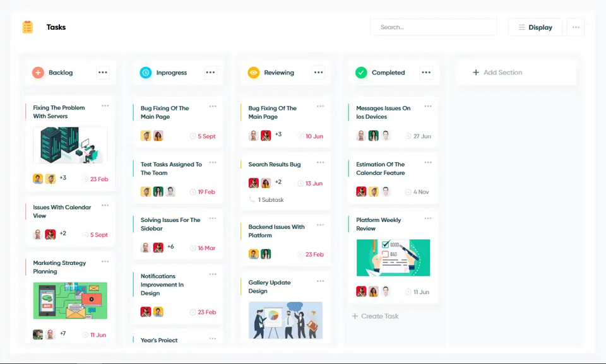Click the red plus Backlog icon
606x364 pixels.
[38, 73]
